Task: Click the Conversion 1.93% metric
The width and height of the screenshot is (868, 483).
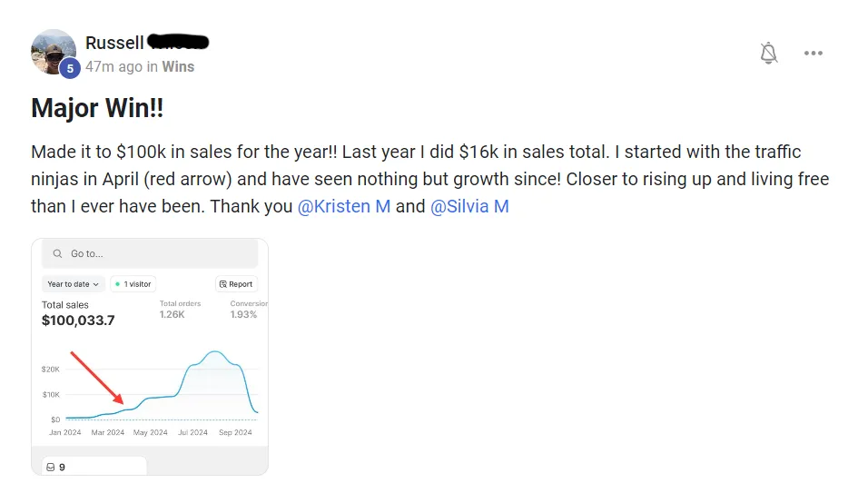Action: pyautogui.click(x=248, y=310)
